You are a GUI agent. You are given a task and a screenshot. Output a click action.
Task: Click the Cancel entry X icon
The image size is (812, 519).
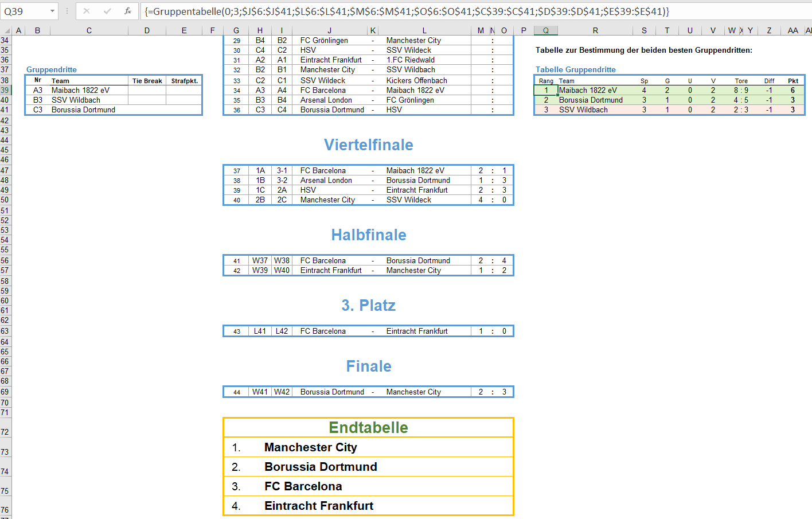[87, 11]
